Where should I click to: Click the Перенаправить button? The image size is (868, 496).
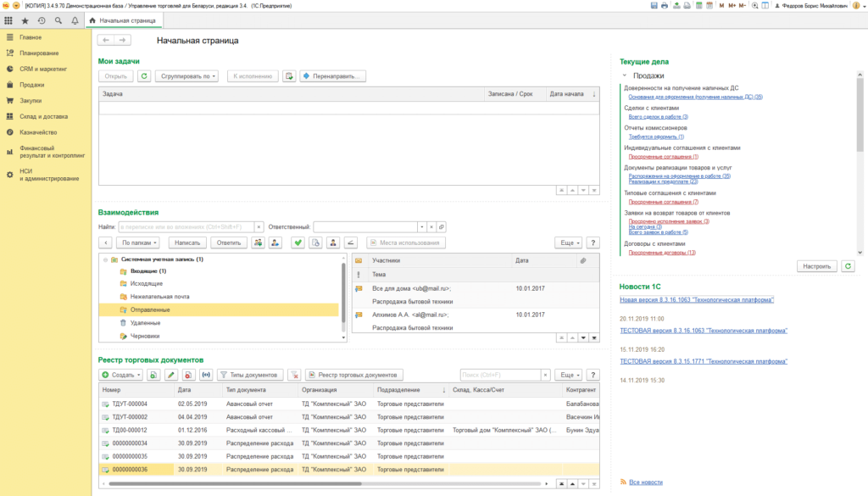point(332,75)
